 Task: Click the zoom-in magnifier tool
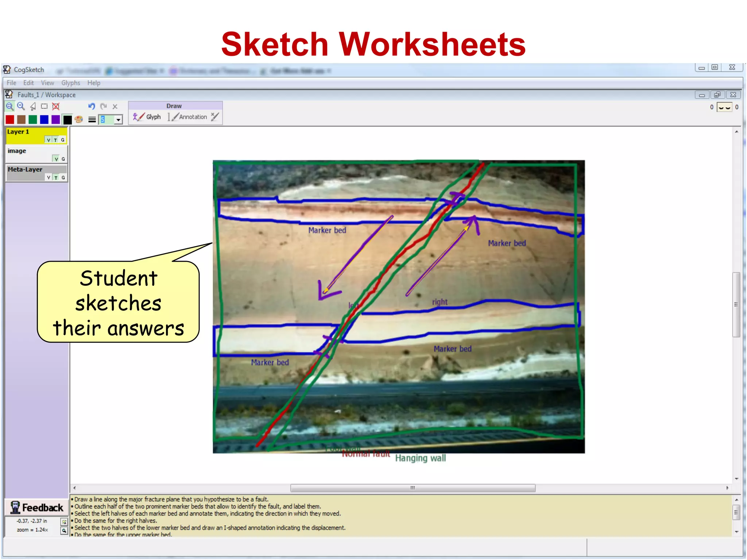point(10,106)
